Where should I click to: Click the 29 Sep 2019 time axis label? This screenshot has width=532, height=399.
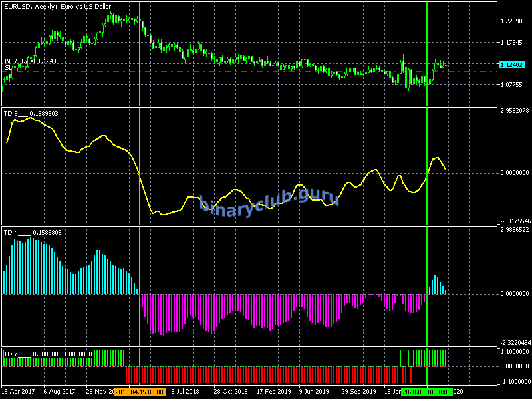point(360,392)
